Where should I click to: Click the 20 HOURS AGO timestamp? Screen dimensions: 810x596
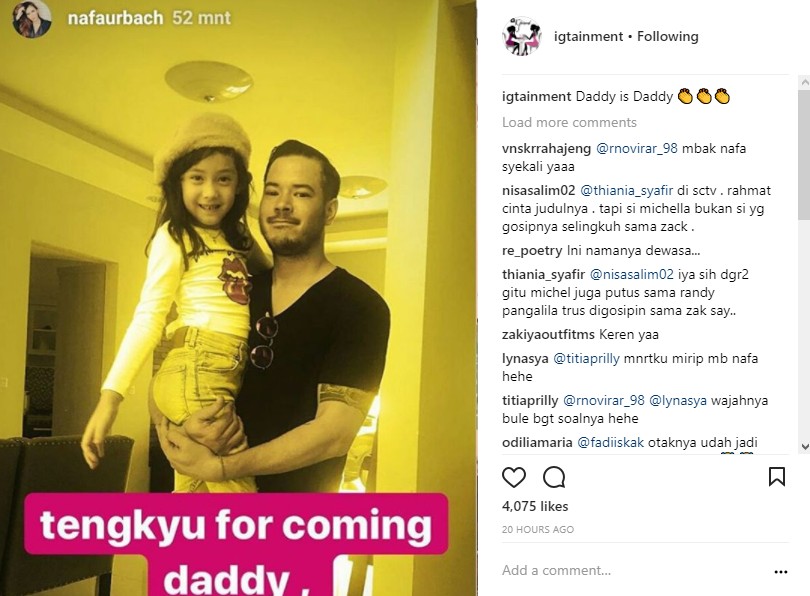[538, 529]
